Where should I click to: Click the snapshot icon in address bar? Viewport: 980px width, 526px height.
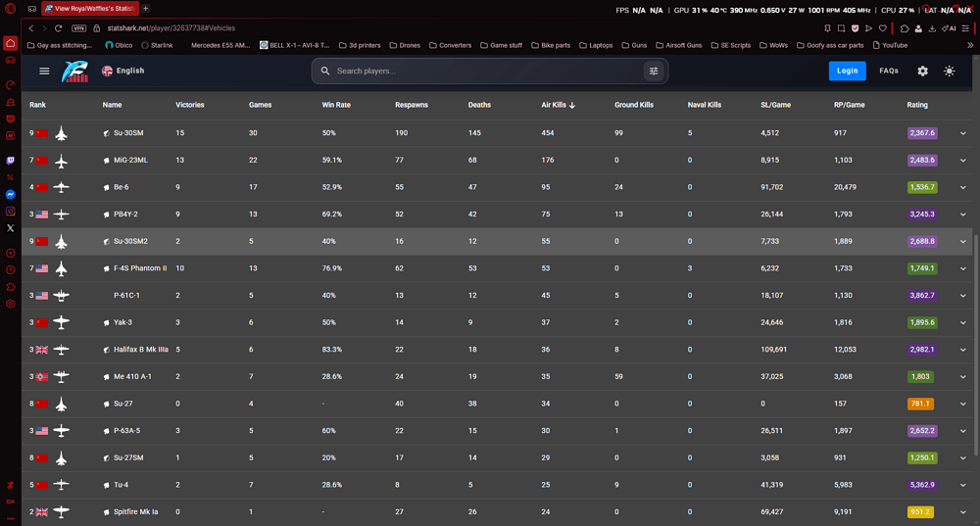(841, 28)
